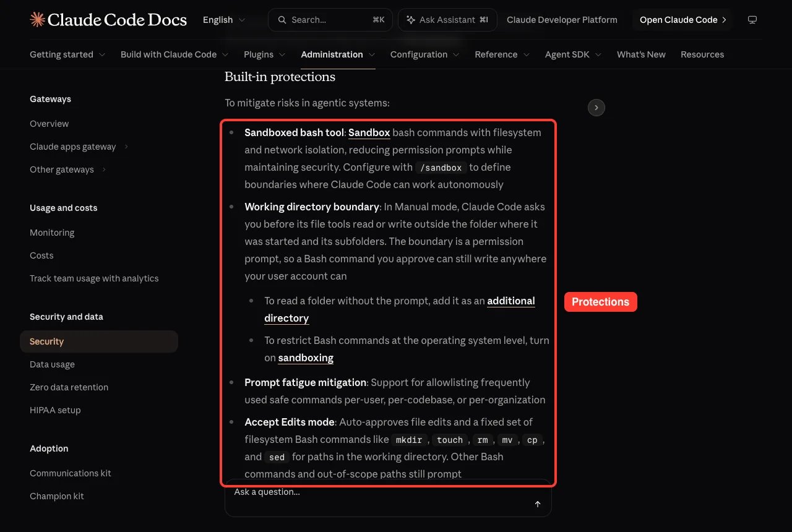Image resolution: width=792 pixels, height=532 pixels.
Task: Open Zero data retention page
Action: (69, 387)
